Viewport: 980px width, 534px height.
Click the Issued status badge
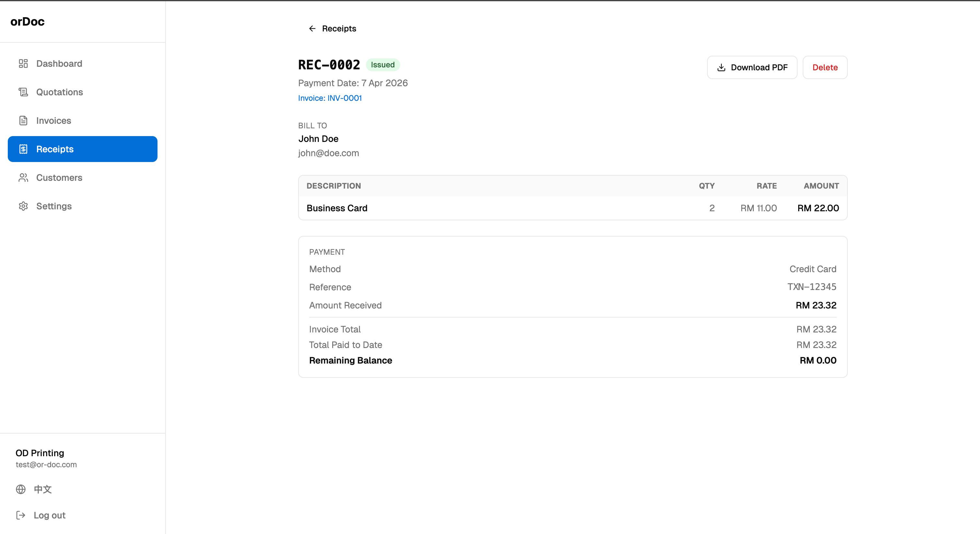tap(383, 65)
